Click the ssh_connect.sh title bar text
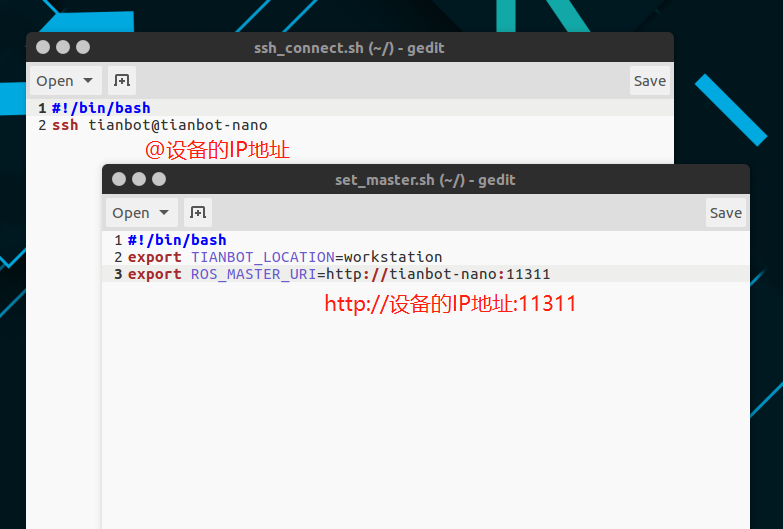 click(349, 48)
